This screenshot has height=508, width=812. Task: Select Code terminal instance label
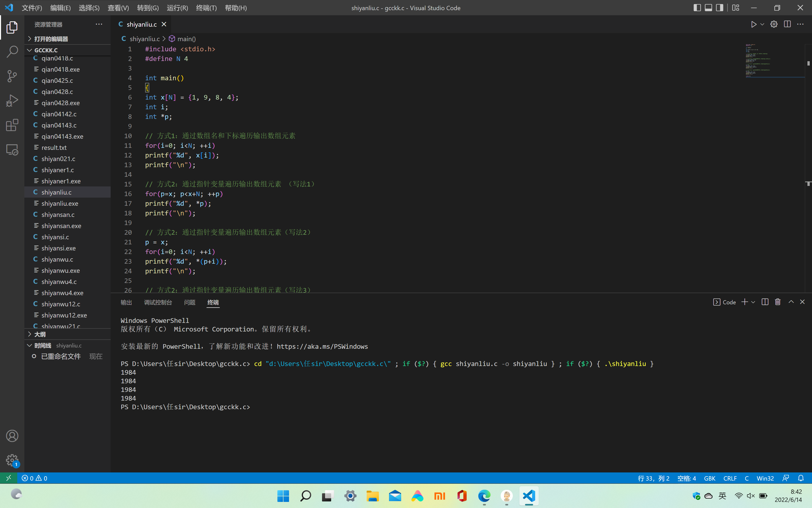[724, 302]
